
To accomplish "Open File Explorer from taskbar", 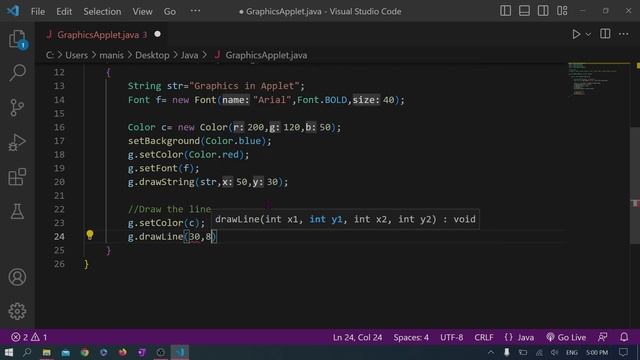I will pyautogui.click(x=47, y=352).
